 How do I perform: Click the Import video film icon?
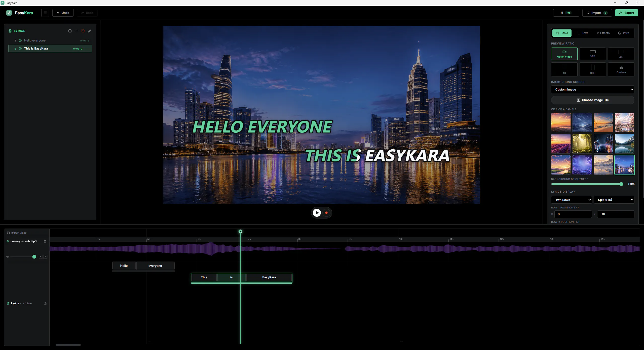coord(8,233)
